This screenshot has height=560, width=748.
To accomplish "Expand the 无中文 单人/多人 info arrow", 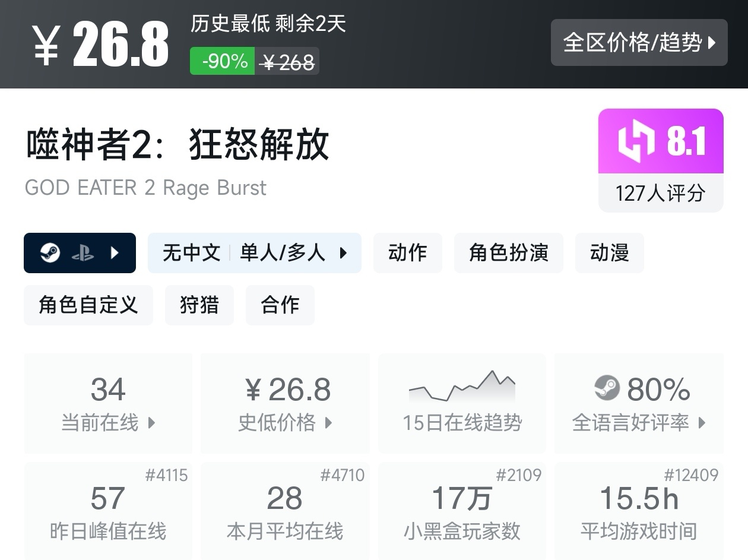I will 343,253.
